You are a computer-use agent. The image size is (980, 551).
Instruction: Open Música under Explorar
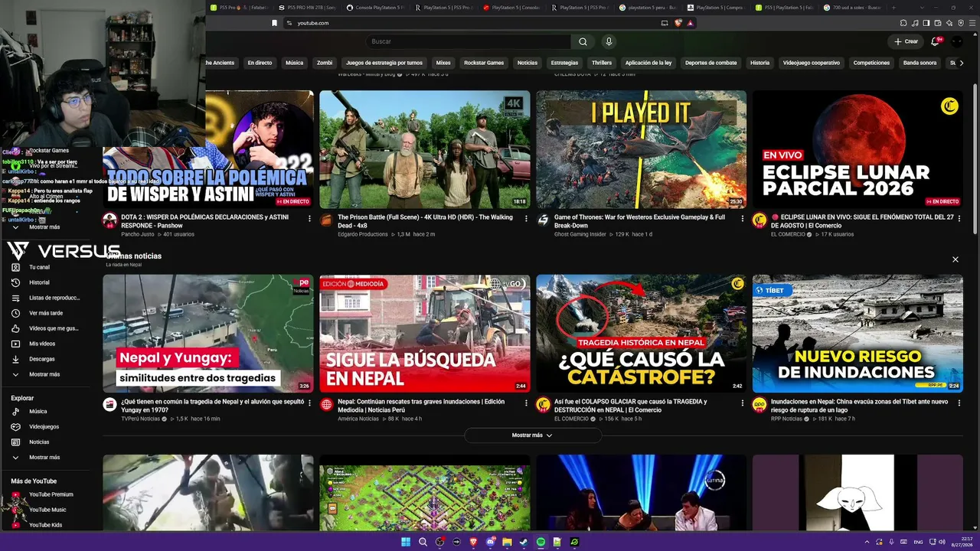(31, 411)
